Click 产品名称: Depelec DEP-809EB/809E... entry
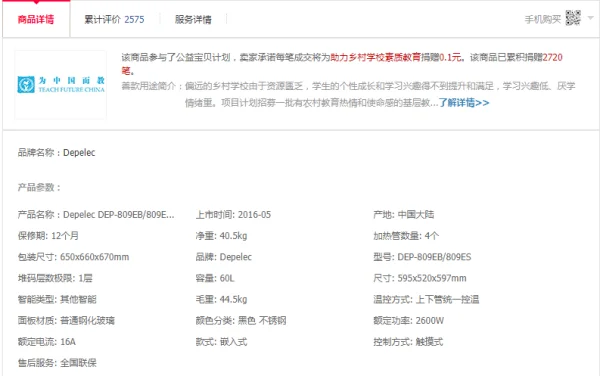 pos(96,215)
